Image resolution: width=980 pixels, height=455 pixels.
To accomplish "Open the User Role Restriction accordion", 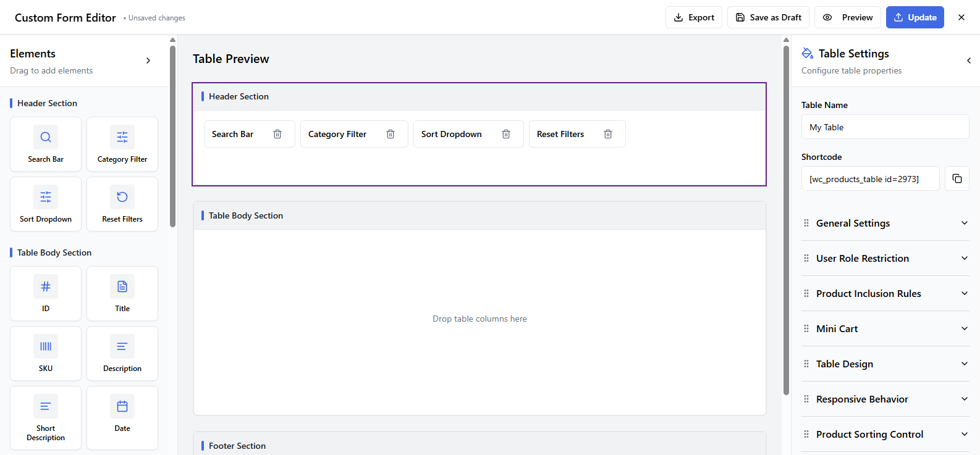I will click(x=885, y=258).
